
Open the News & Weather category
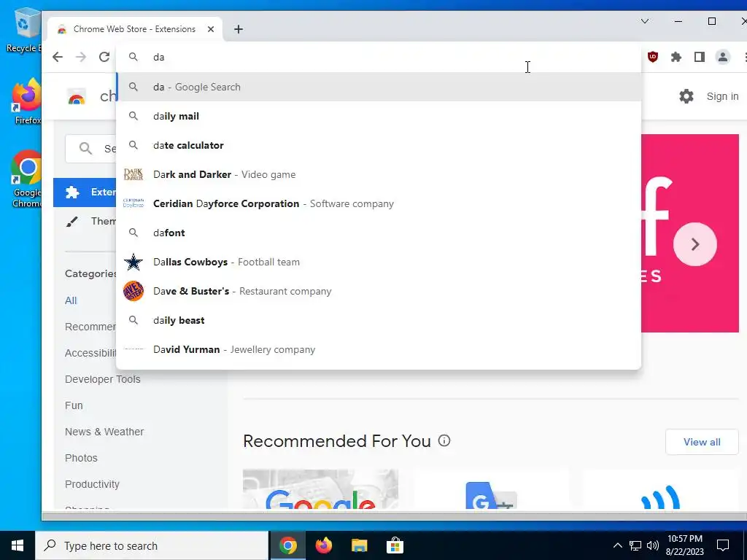104,432
